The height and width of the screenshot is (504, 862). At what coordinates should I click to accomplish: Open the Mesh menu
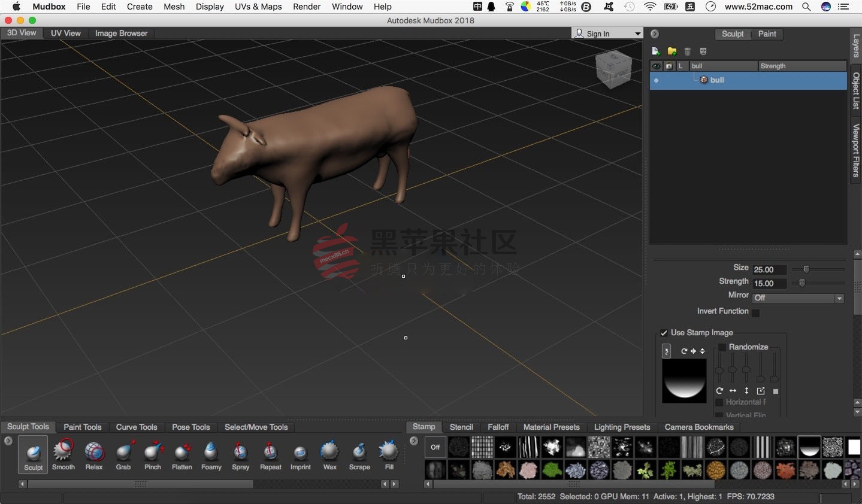click(x=174, y=7)
